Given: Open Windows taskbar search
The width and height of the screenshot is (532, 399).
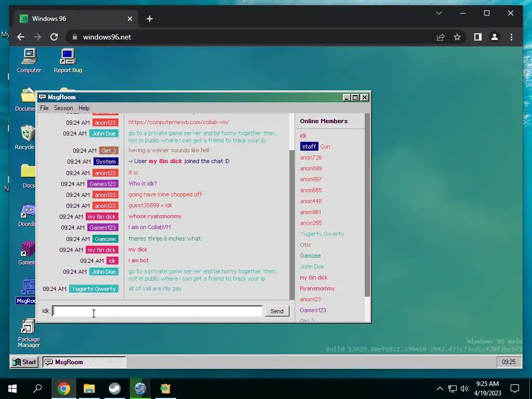Looking at the screenshot, I should click(x=37, y=388).
